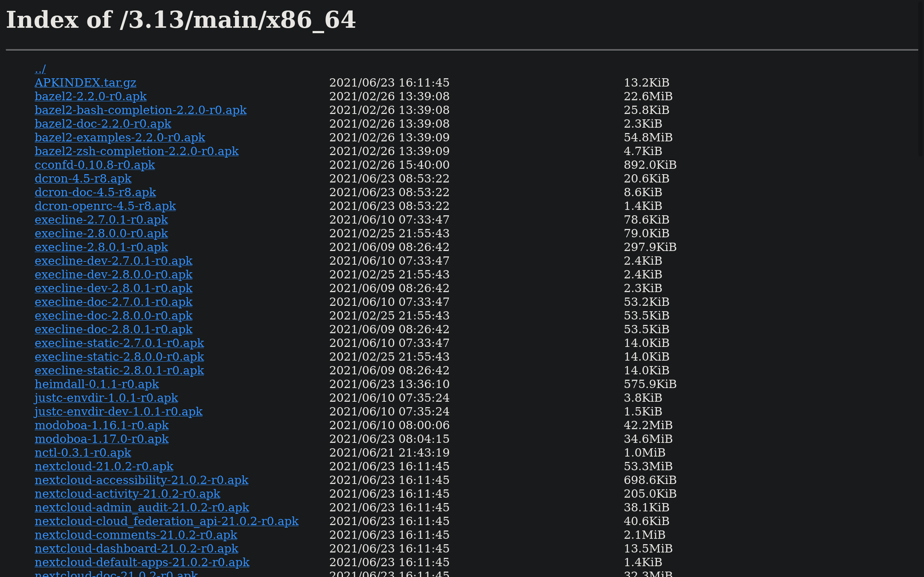
Task: Select execline-static-2.8.0.1-r0.apk link
Action: 119,371
